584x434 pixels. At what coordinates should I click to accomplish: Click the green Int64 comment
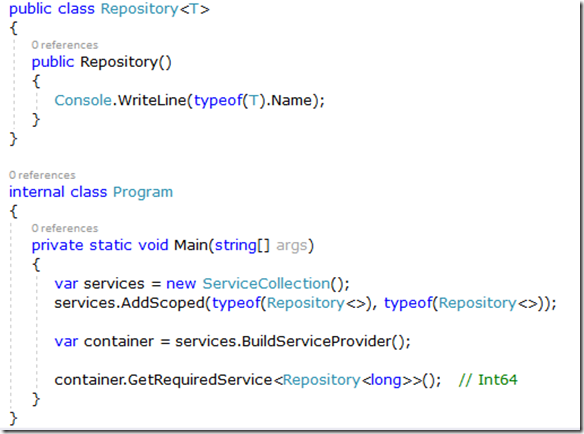point(488,380)
